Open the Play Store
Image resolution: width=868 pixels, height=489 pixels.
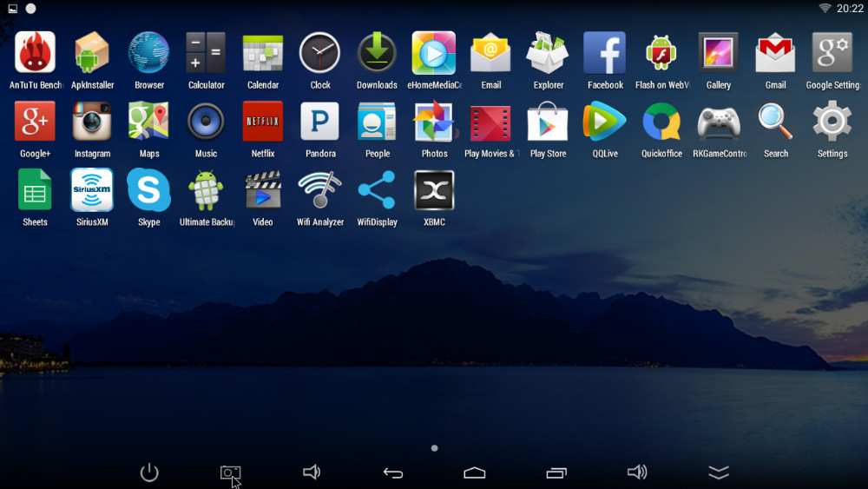tap(548, 122)
